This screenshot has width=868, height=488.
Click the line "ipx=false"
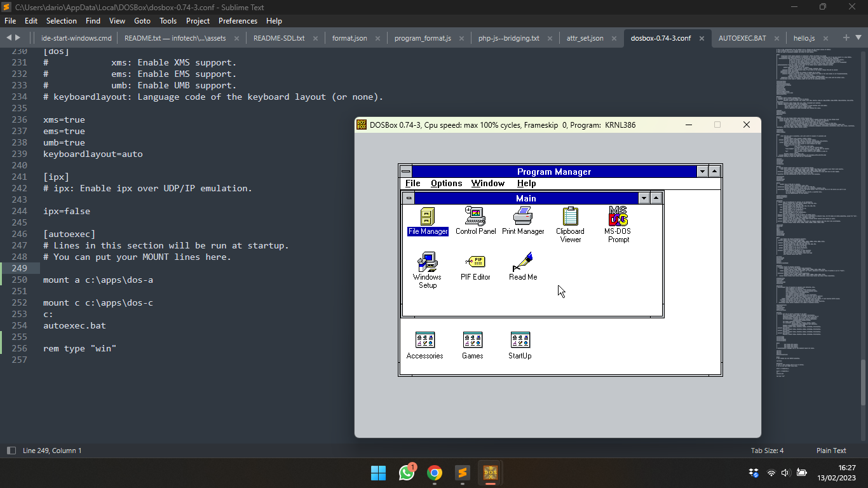pyautogui.click(x=67, y=211)
